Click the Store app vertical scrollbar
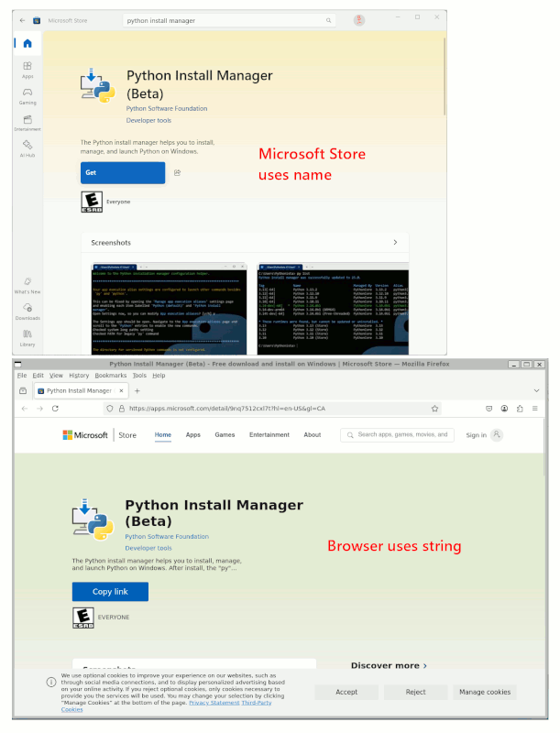 coord(445,77)
